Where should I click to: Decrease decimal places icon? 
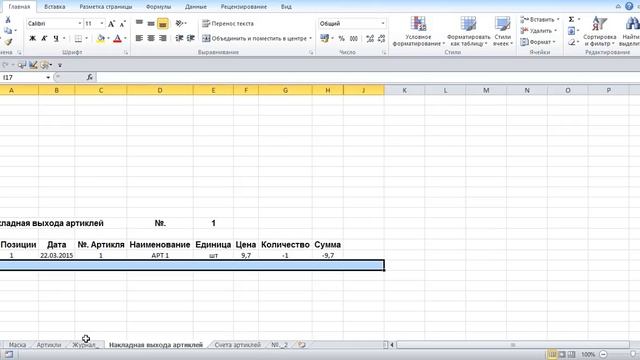pos(381,38)
